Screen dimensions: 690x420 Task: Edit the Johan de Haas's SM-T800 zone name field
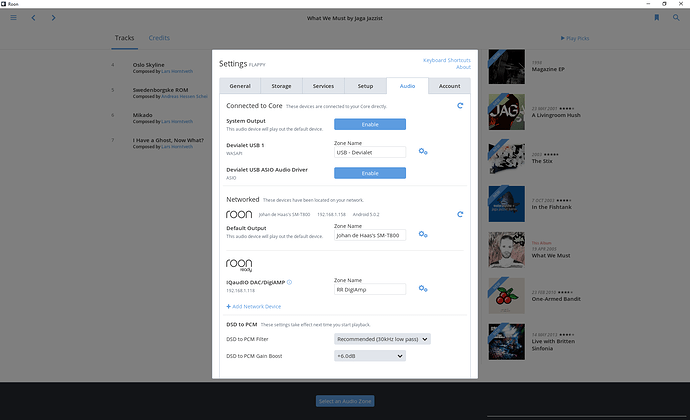[370, 235]
